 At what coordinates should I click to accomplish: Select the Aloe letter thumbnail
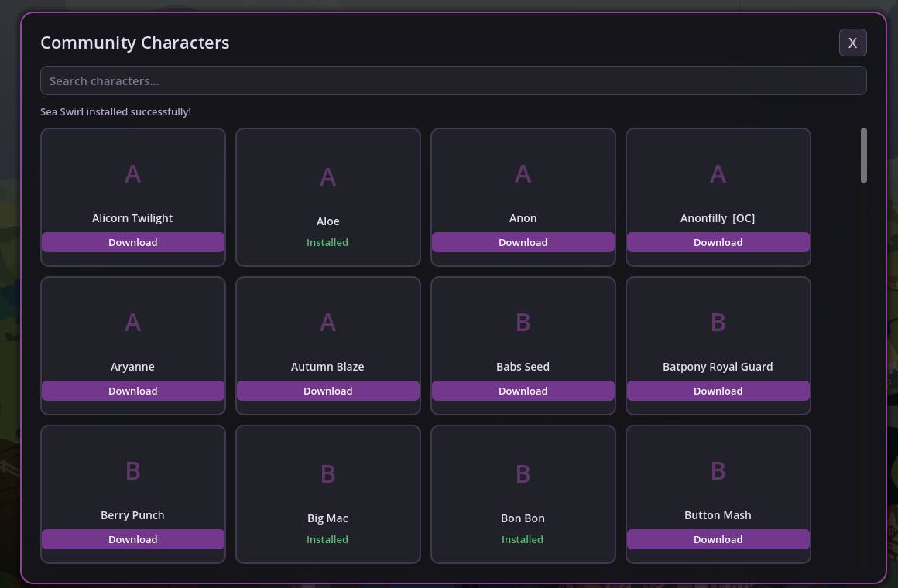point(327,177)
